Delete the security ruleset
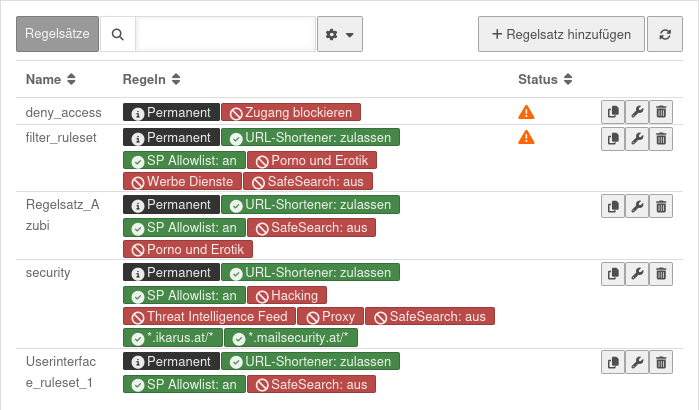Viewport: 699px width, 410px height. (661, 274)
